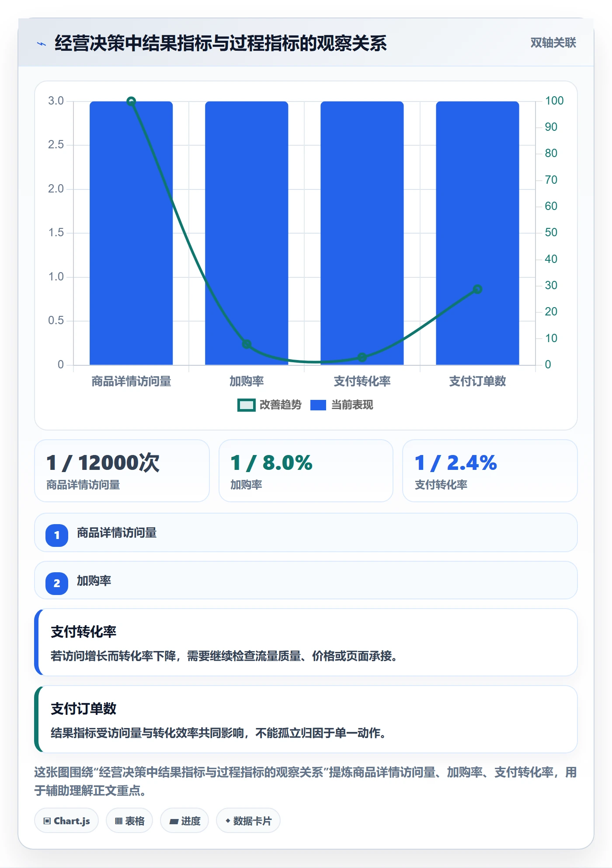Open the 1 / 2.4% data card
The width and height of the screenshot is (612, 868).
pyautogui.click(x=490, y=471)
